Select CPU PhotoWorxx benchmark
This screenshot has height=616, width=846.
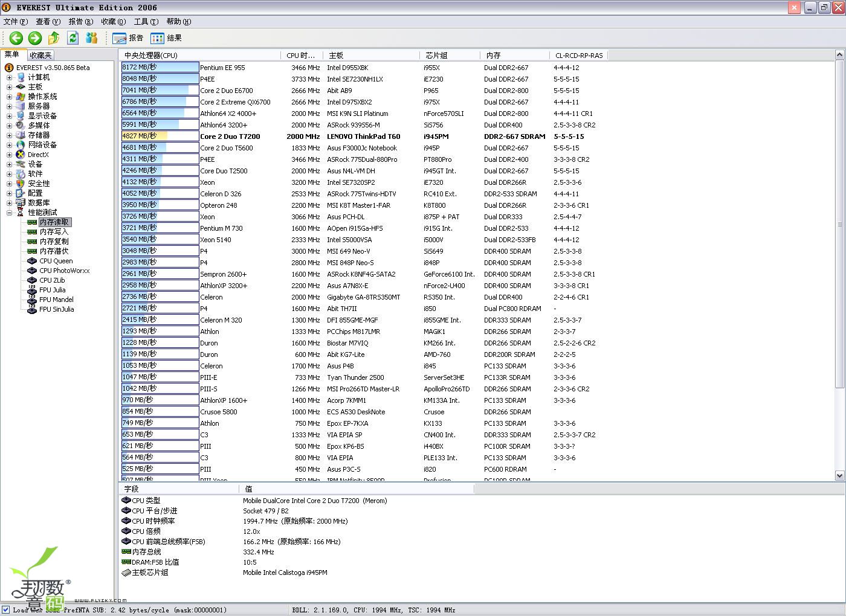coord(65,271)
